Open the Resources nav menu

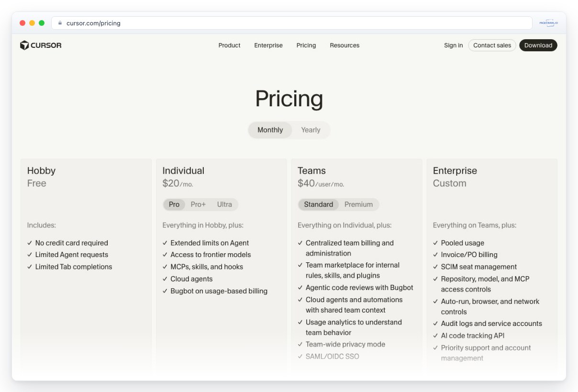[x=345, y=45]
